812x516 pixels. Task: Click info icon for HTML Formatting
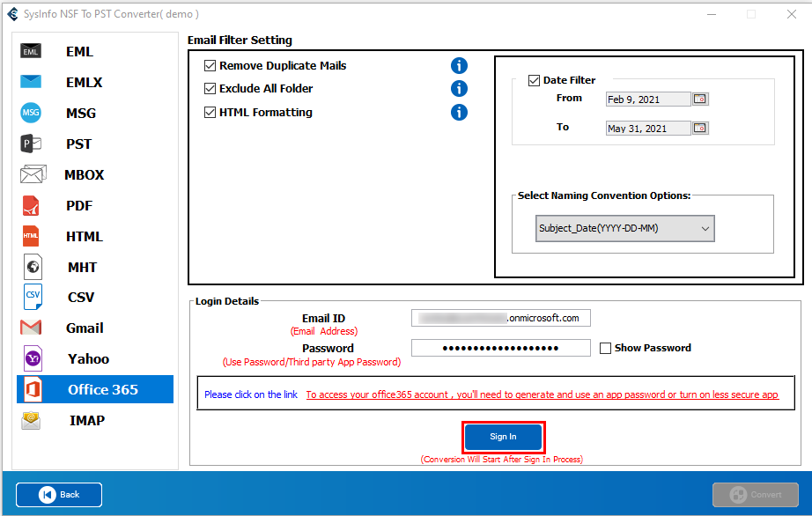(x=459, y=113)
